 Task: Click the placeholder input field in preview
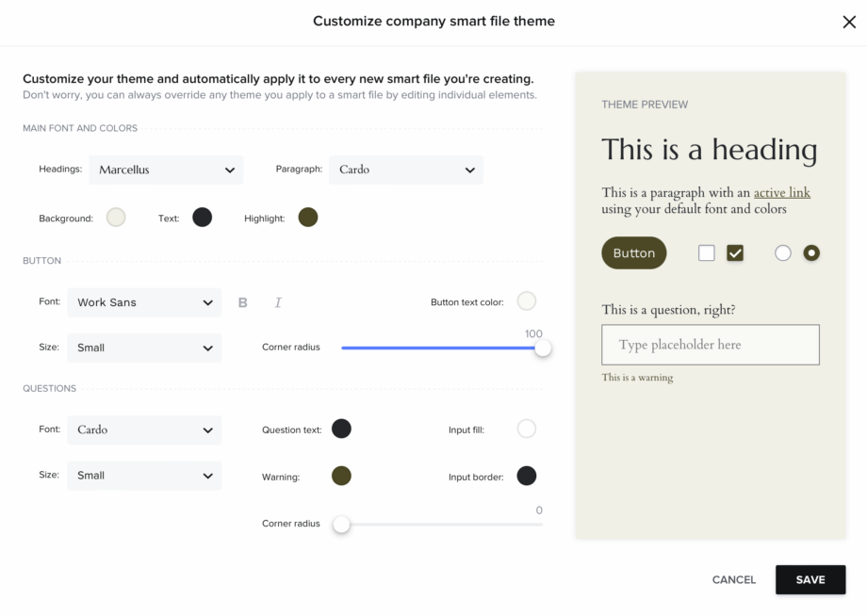click(710, 346)
